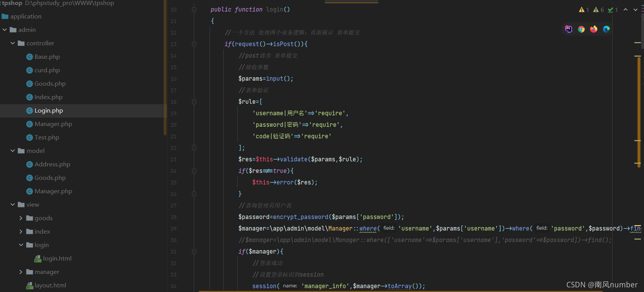
Task: Open Address.php model file
Action: (52, 164)
